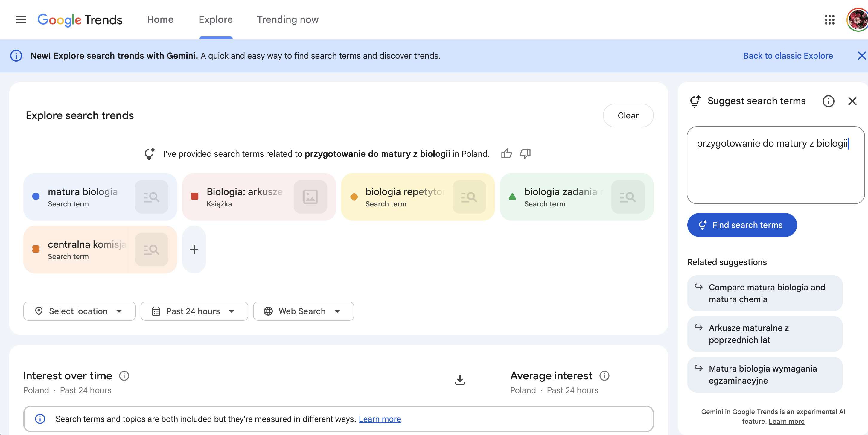Screen dimensions: 868x435
Task: Click Interest over time info icon
Action: click(124, 376)
